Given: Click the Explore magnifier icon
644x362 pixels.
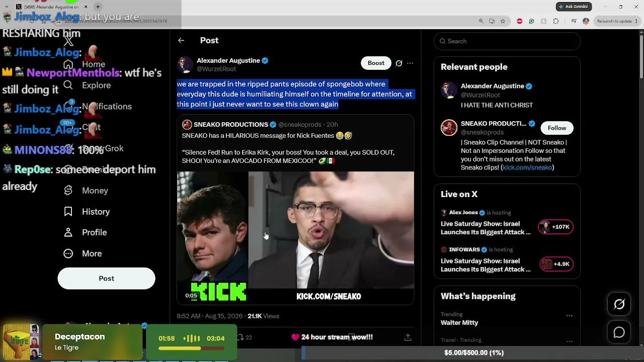Looking at the screenshot, I should (68, 85).
